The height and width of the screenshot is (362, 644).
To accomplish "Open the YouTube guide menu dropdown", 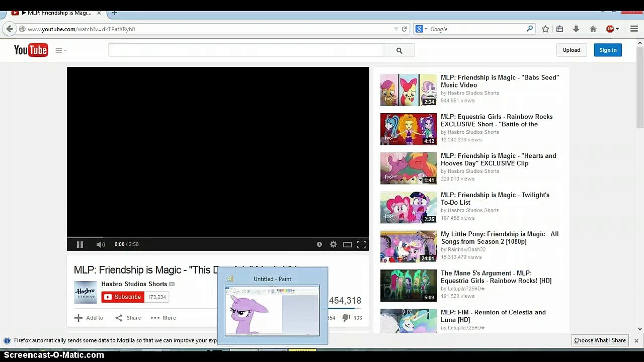I will coord(61,50).
